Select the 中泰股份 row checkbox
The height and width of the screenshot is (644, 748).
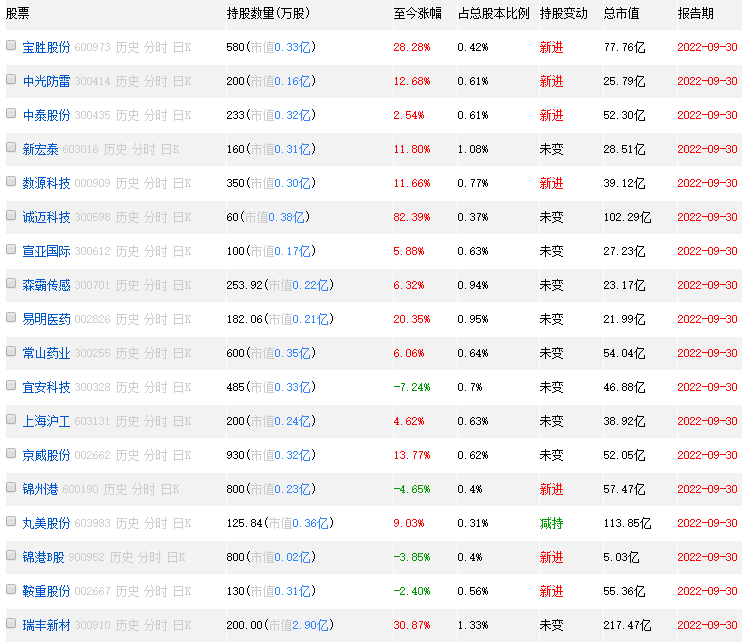pos(11,113)
